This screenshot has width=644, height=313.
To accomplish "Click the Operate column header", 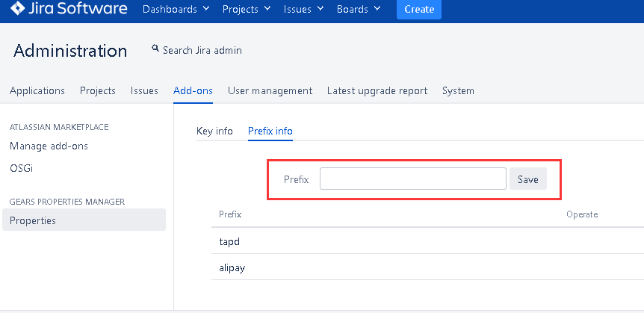I will tap(582, 214).
